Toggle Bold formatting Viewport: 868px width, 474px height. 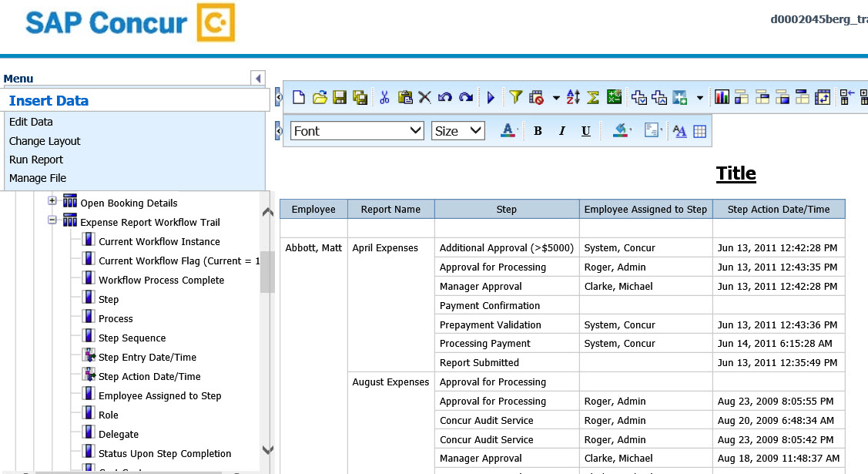click(538, 131)
